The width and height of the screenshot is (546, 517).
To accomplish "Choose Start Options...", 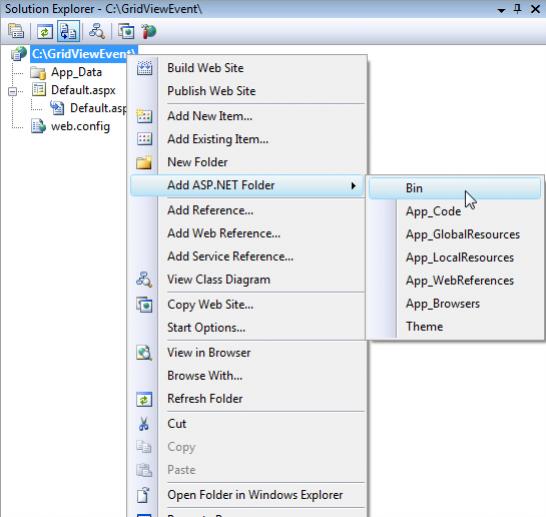I will click(x=206, y=328).
